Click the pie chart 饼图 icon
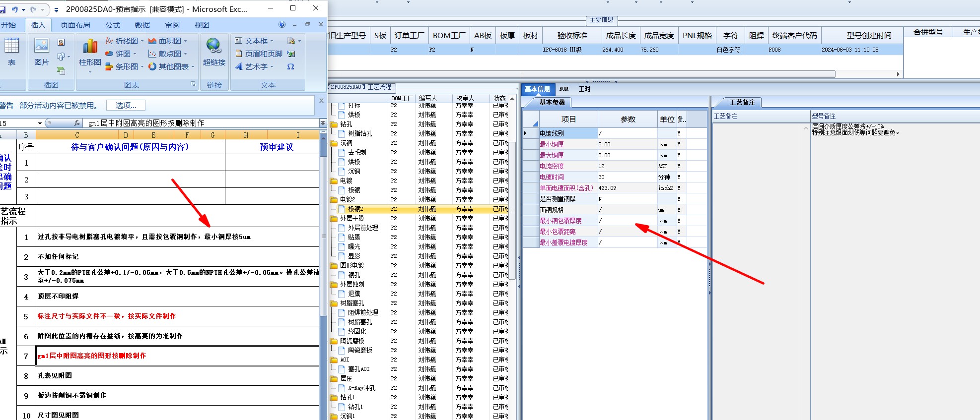 (109, 54)
